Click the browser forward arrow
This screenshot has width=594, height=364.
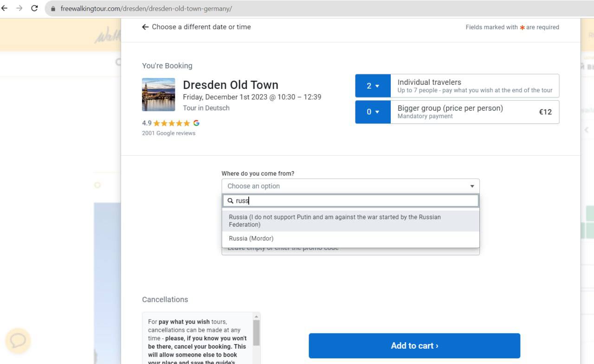[x=19, y=8]
